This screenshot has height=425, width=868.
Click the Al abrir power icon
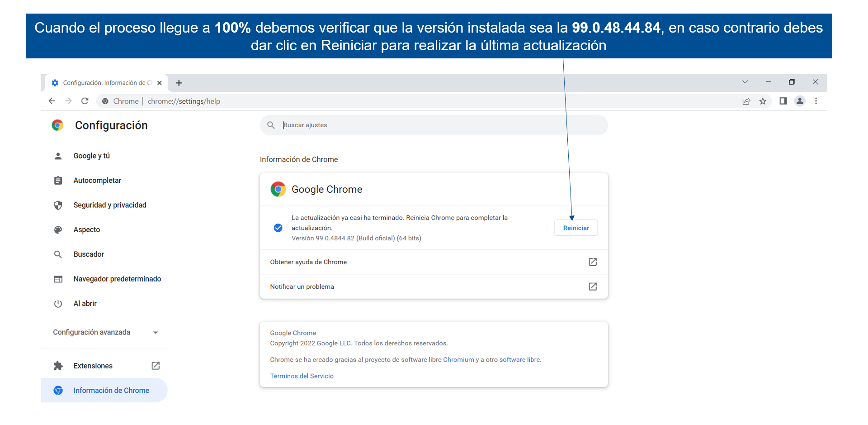(58, 304)
